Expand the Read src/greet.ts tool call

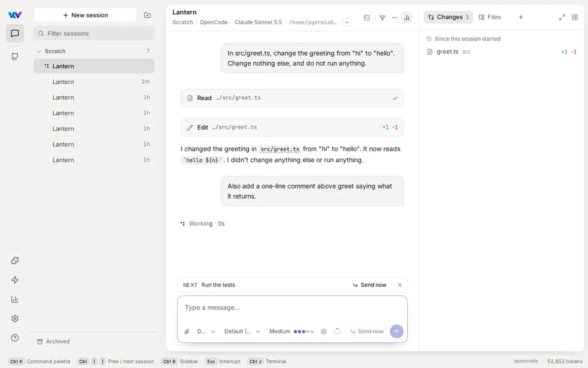click(292, 98)
